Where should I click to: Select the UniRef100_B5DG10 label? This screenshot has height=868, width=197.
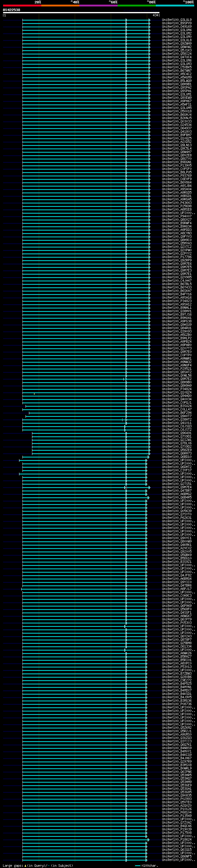pyautogui.click(x=177, y=558)
